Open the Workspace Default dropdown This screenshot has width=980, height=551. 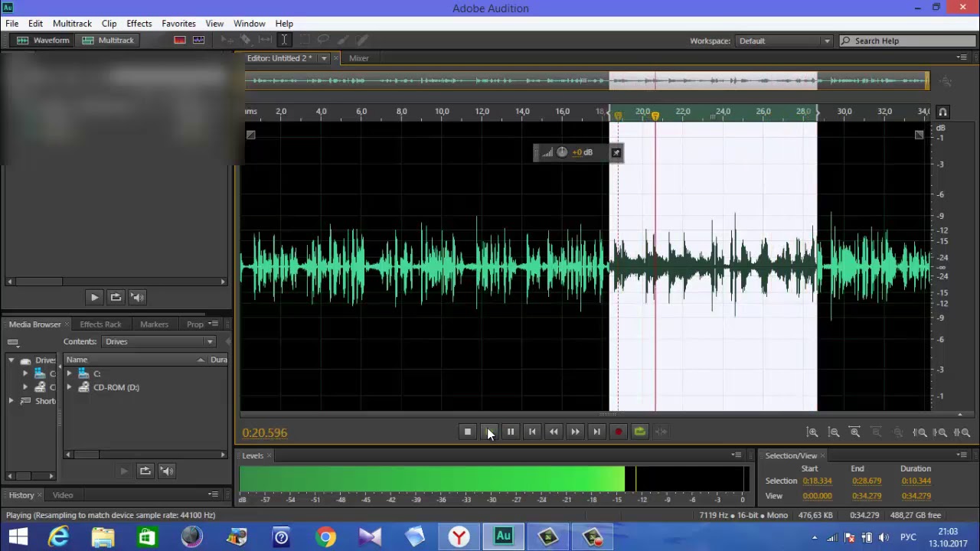pyautogui.click(x=784, y=41)
